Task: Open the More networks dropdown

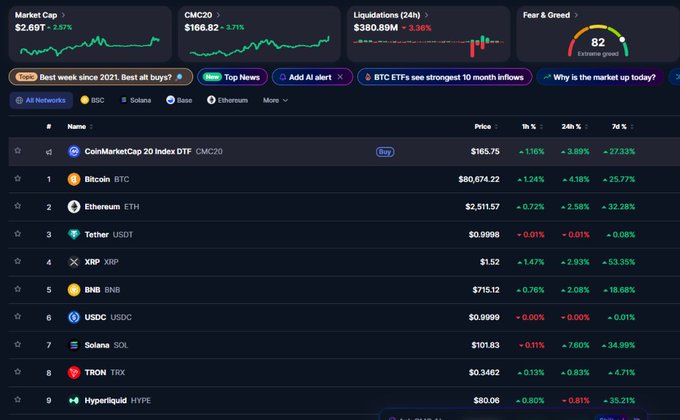Action: 275,100
